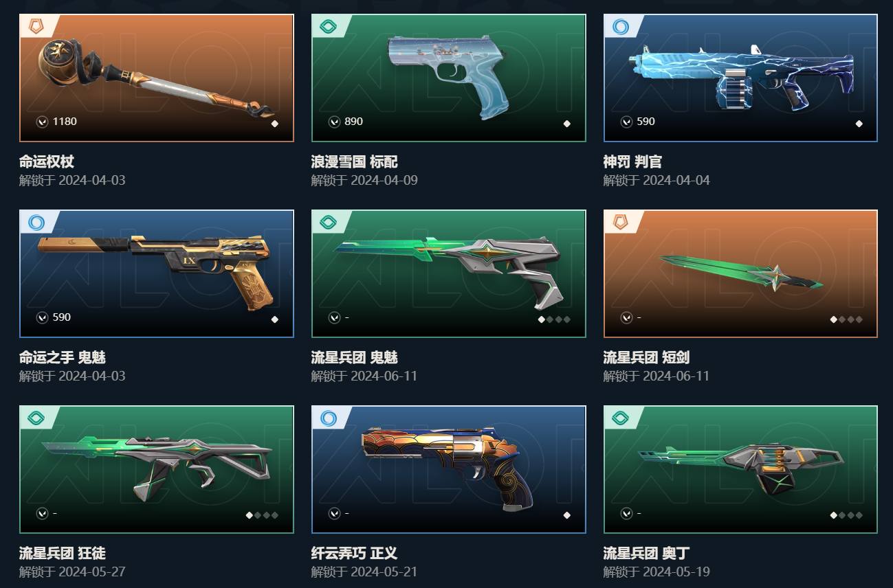Click the VP currency icon on 流星兵团 奥丁
893x588 pixels.
(x=627, y=513)
